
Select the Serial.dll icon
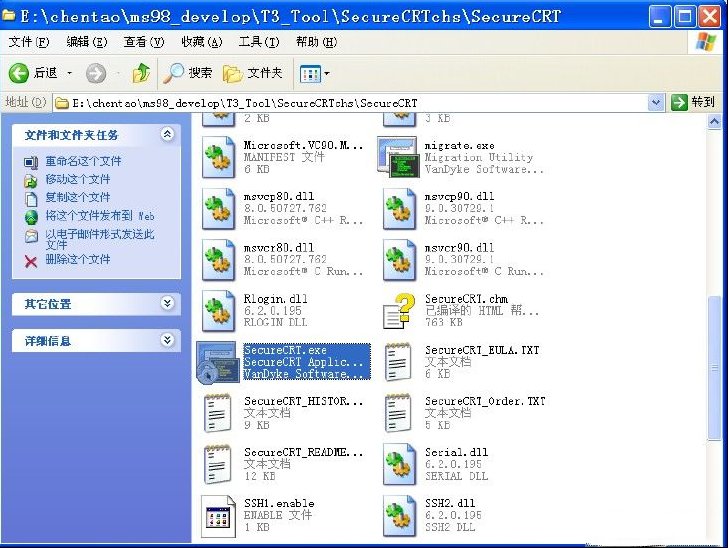point(399,464)
